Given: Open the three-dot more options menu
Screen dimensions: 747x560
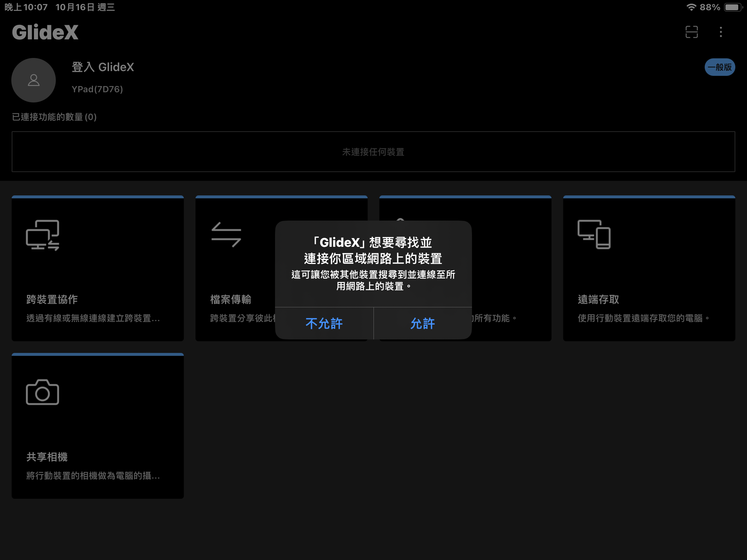Looking at the screenshot, I should (721, 32).
